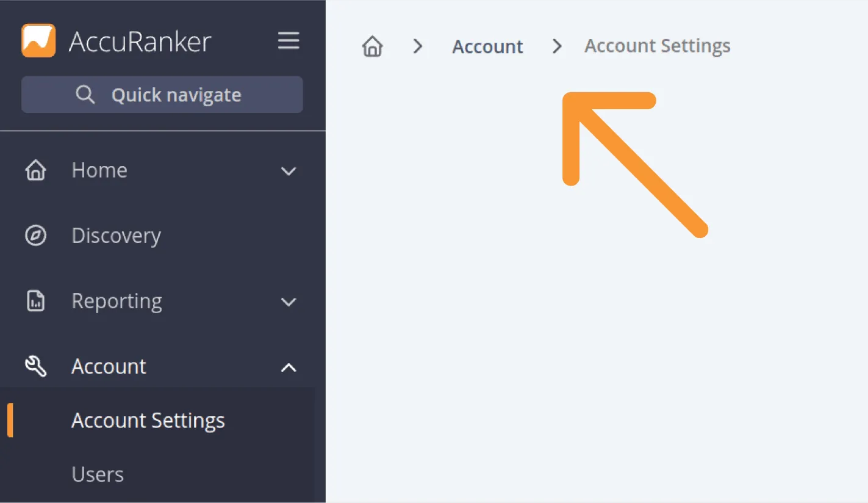Click the Quick navigate search field
Image resolution: width=868 pixels, height=503 pixels.
pos(162,94)
